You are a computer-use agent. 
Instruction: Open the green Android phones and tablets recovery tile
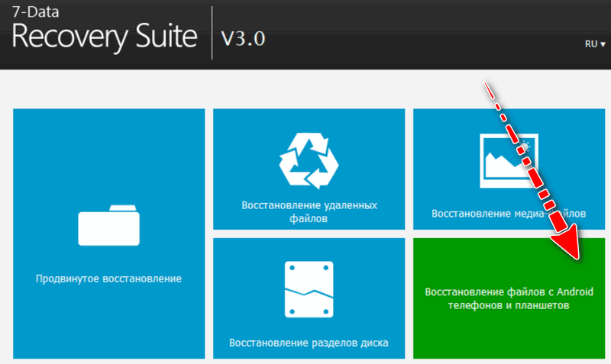(x=509, y=298)
